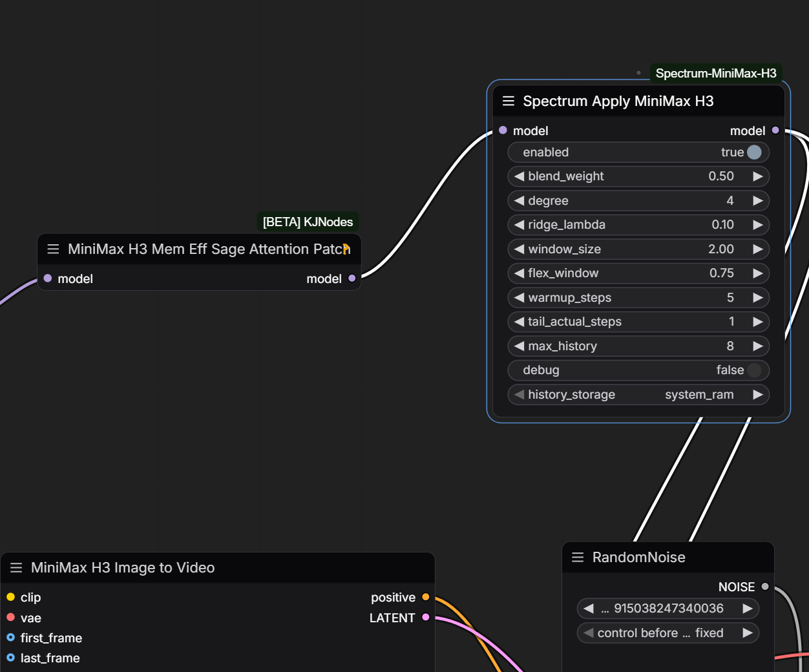Viewport: 809px width, 672px height.
Task: Open Spectrum Apply MiniMax H3 node menu icon
Action: pos(509,101)
